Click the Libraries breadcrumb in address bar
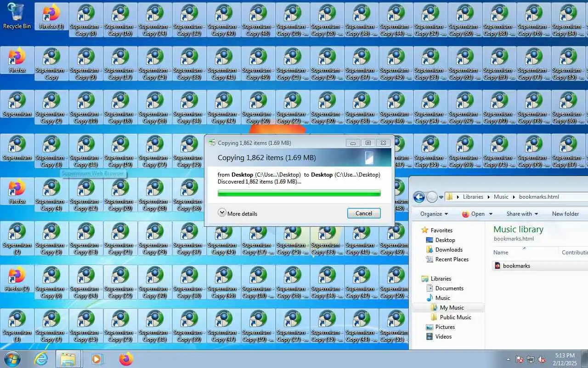The width and height of the screenshot is (588, 368). coord(473,197)
